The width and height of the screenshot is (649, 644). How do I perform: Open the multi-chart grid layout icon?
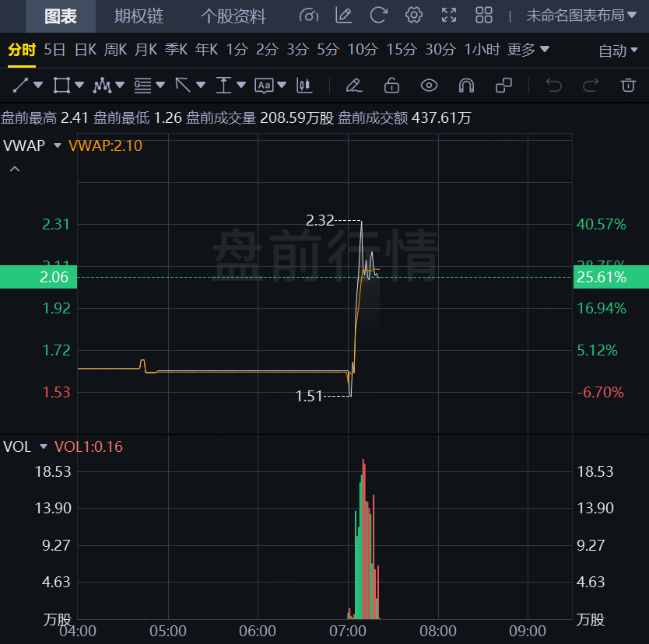(484, 15)
